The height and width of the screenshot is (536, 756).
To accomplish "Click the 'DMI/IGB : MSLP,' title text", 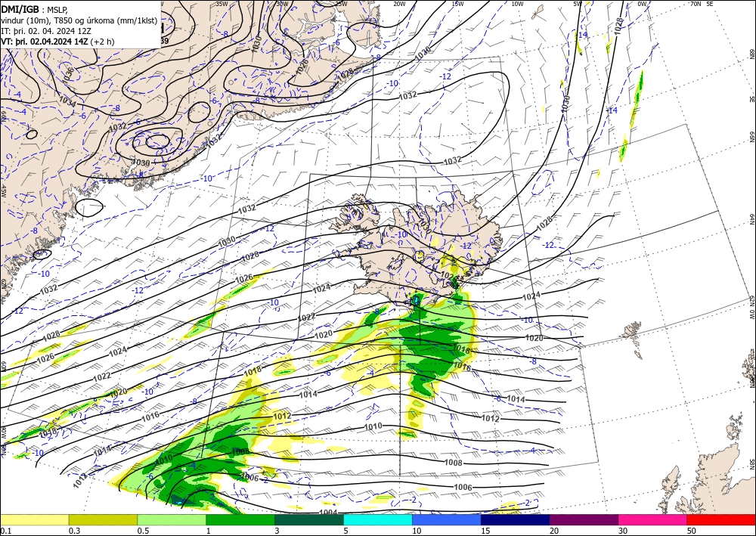I will pos(35,8).
